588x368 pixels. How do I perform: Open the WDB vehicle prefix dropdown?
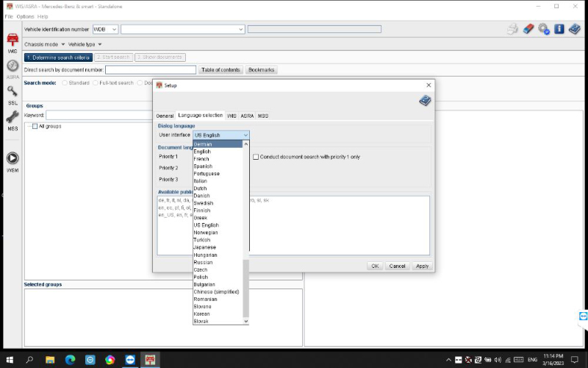point(113,29)
